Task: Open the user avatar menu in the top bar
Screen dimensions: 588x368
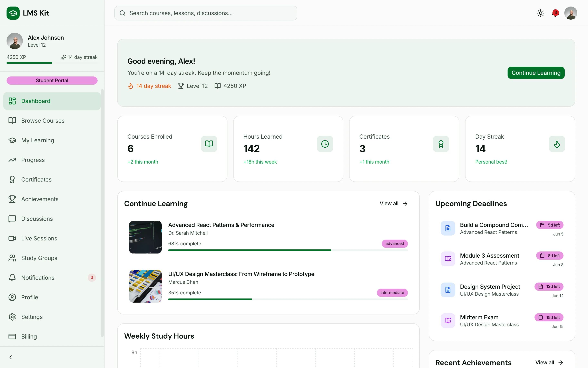Action: coord(570,13)
